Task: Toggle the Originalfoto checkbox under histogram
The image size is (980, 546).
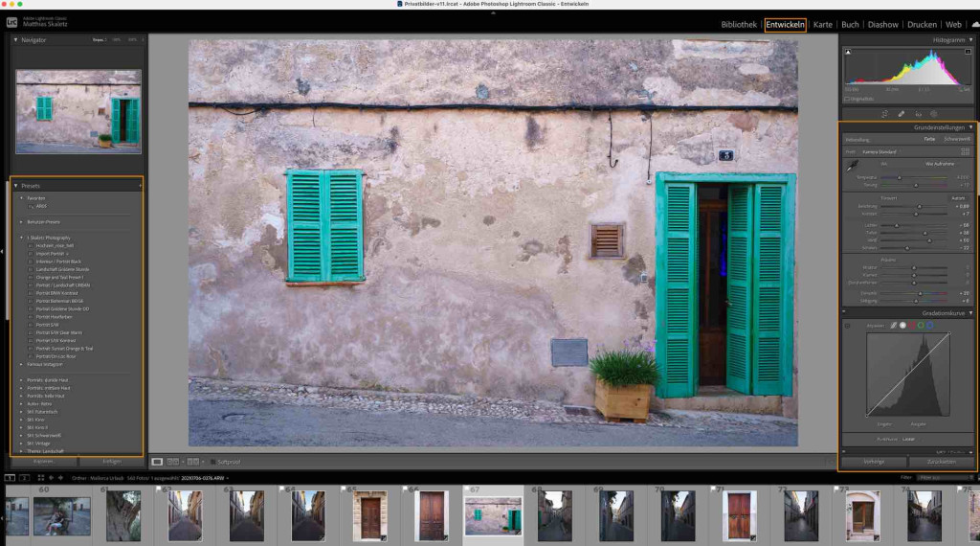Action: point(847,99)
